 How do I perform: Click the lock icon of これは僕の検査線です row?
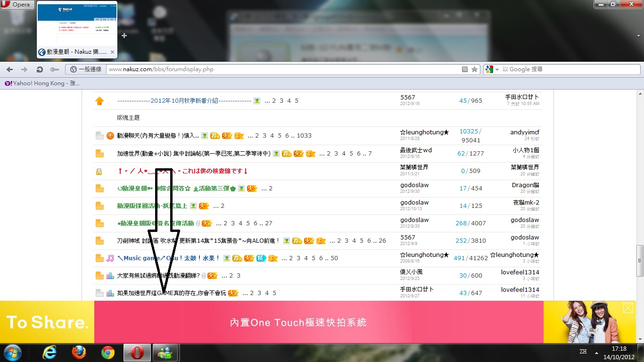pos(99,172)
